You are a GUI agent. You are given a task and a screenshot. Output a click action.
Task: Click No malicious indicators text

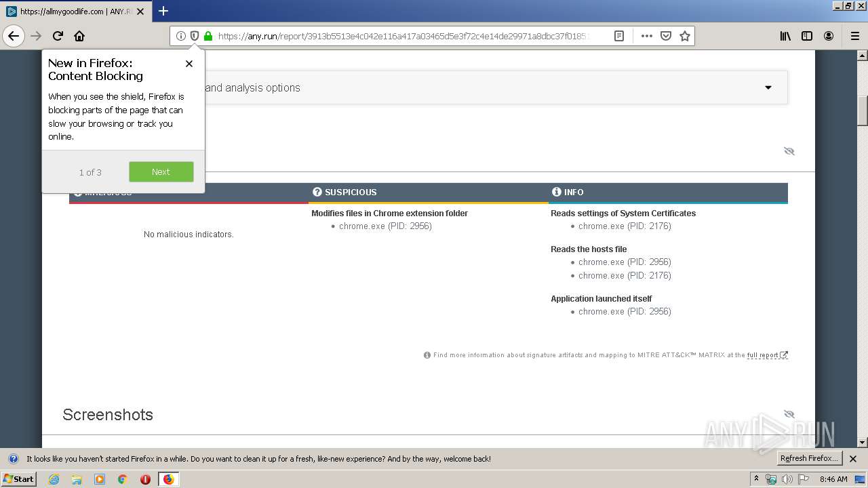(x=189, y=235)
